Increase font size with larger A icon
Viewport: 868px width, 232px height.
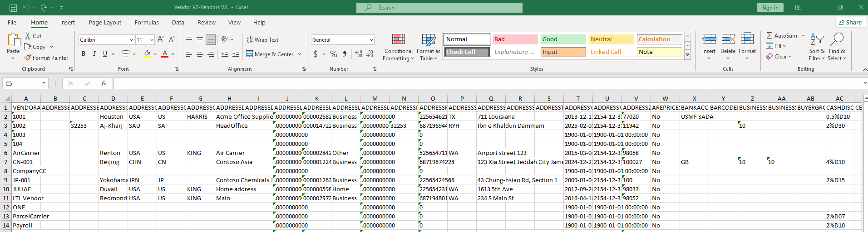click(161, 40)
